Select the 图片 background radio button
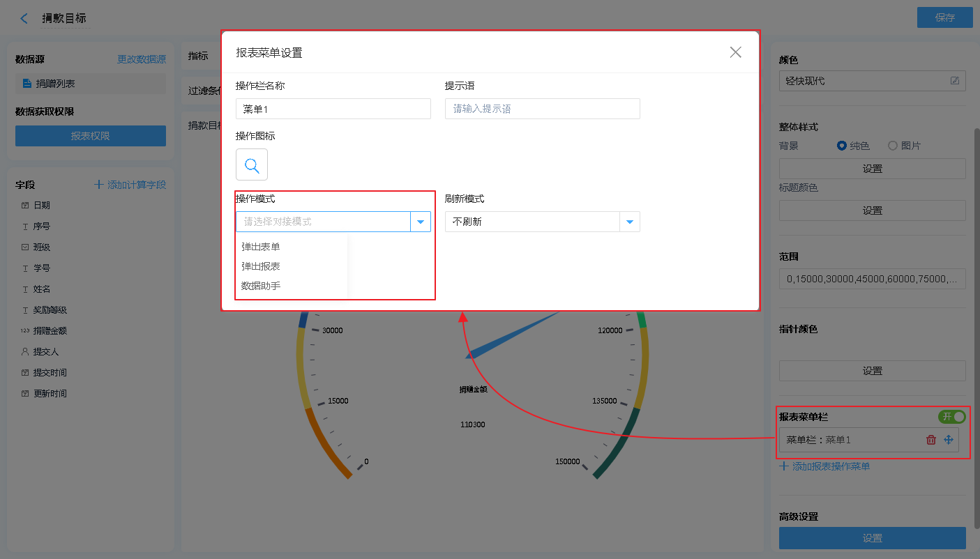Image resolution: width=980 pixels, height=559 pixels. (892, 146)
